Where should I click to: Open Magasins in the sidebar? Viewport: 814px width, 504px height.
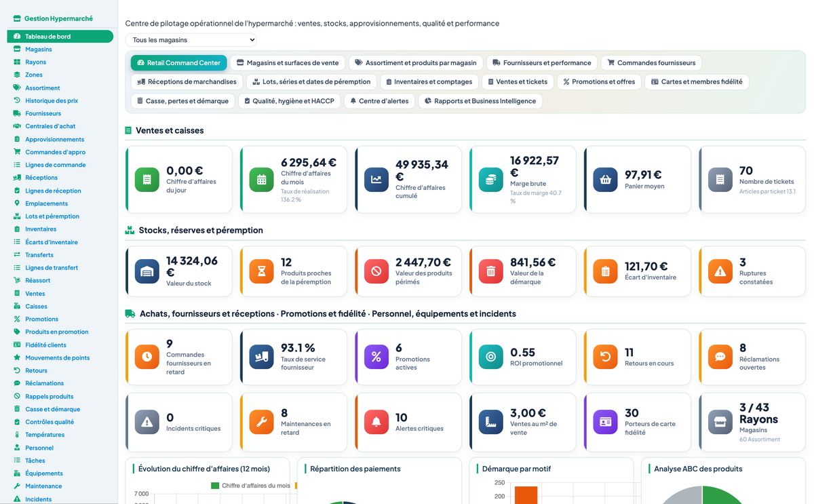(x=60, y=50)
